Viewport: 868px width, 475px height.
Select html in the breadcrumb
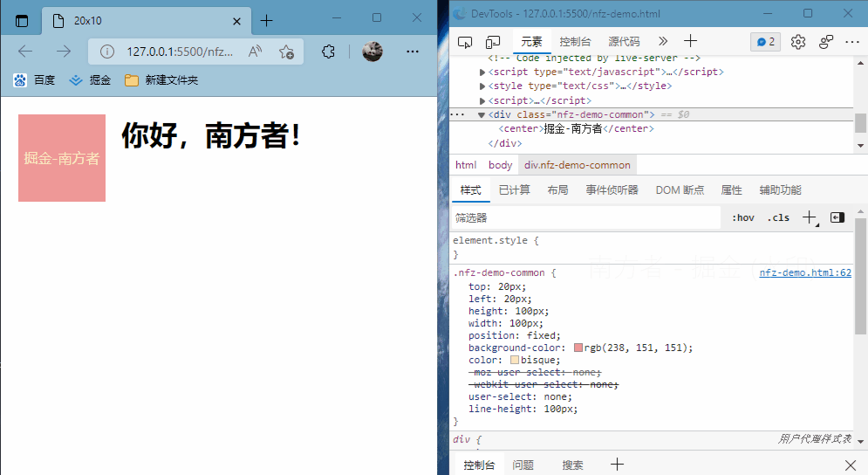point(466,165)
